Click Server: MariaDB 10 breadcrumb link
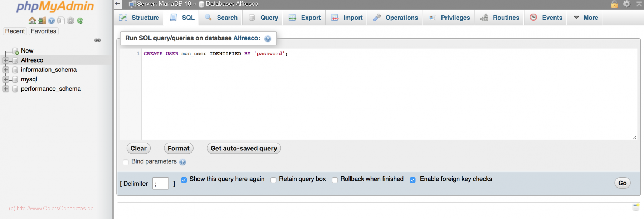Image resolution: width=644 pixels, height=219 pixels. pyautogui.click(x=164, y=4)
